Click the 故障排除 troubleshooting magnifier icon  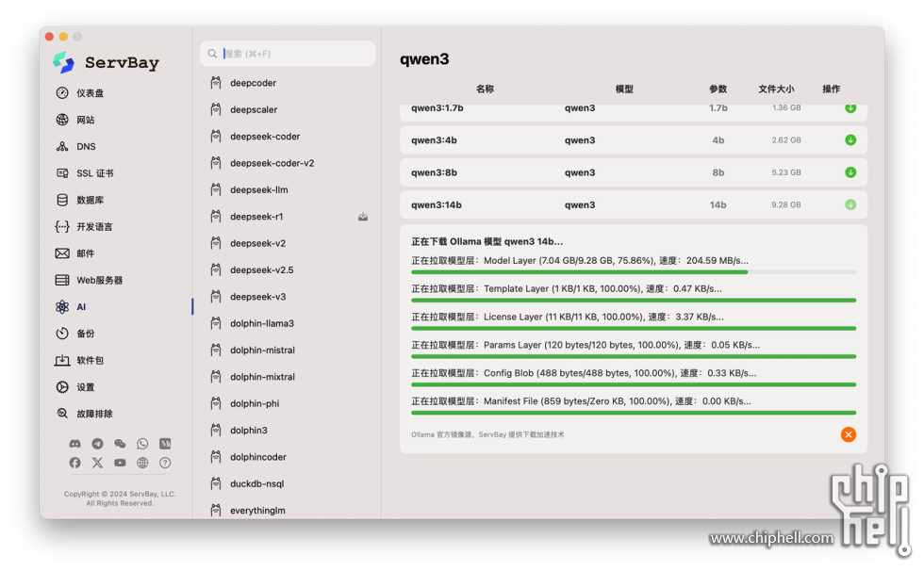click(x=62, y=414)
